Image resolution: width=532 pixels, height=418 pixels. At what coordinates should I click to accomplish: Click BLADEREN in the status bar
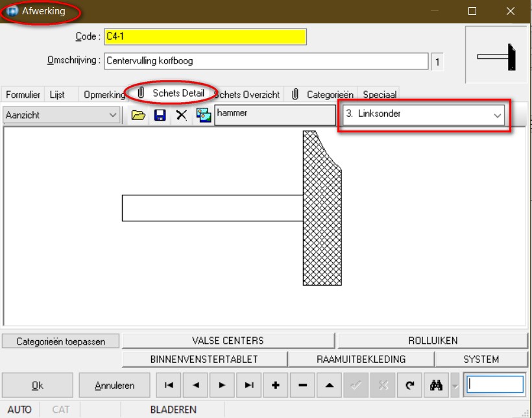[x=173, y=410]
